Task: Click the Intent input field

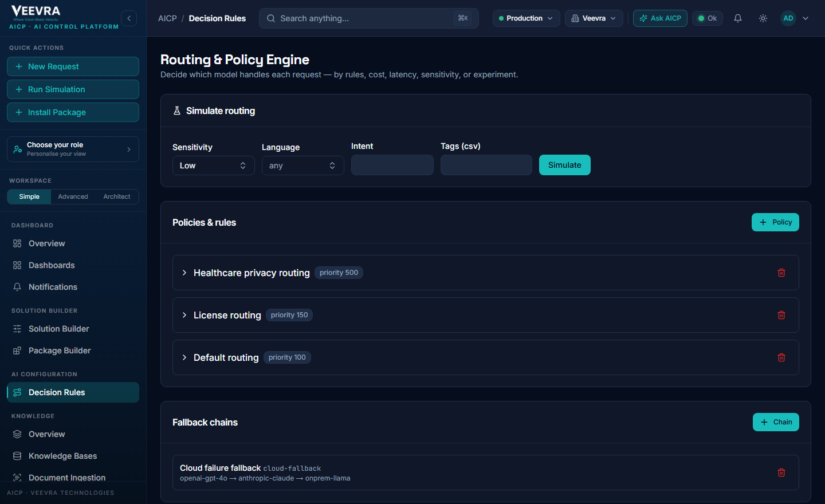Action: (392, 165)
